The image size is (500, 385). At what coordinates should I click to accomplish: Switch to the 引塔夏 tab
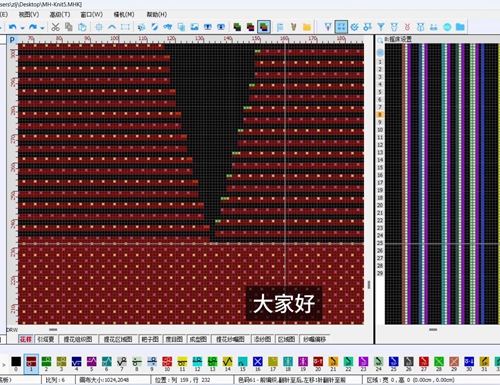(x=46, y=339)
